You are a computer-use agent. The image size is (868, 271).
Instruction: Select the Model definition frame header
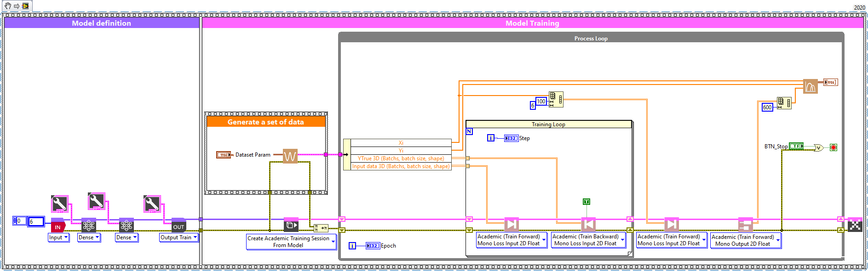point(101,23)
